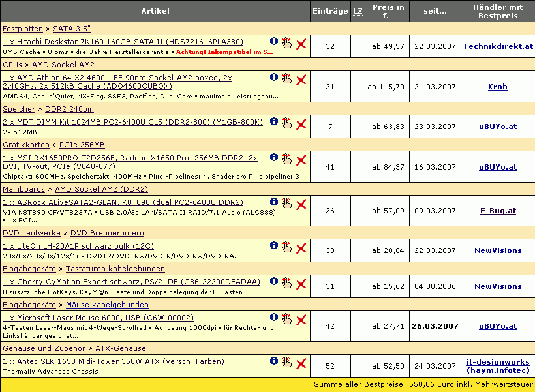Open Tastaturen kabelgebunden subcategory

[x=115, y=269]
